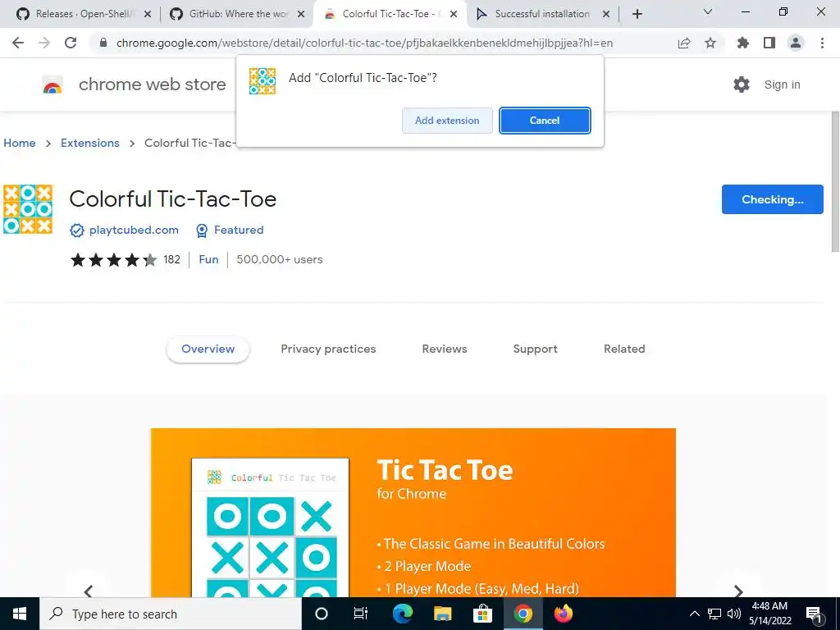Click the 182 ratings count
Viewport: 840px width, 630px height.
click(171, 259)
